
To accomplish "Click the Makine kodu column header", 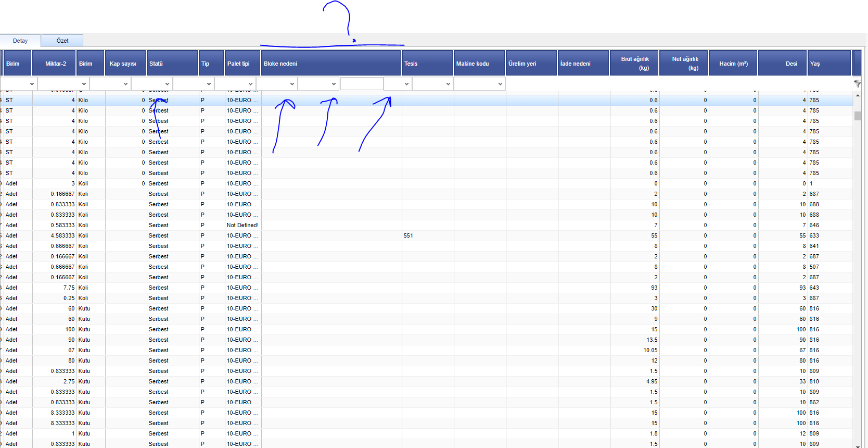I will click(479, 64).
